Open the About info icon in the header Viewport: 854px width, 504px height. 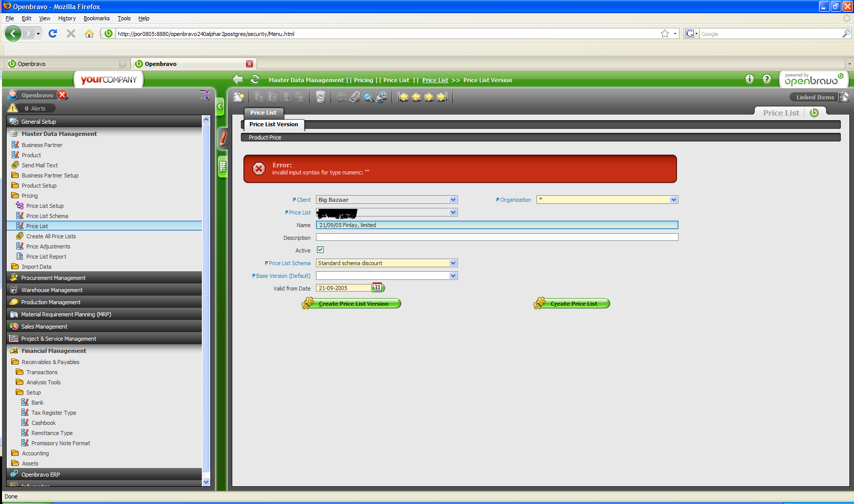coord(750,79)
